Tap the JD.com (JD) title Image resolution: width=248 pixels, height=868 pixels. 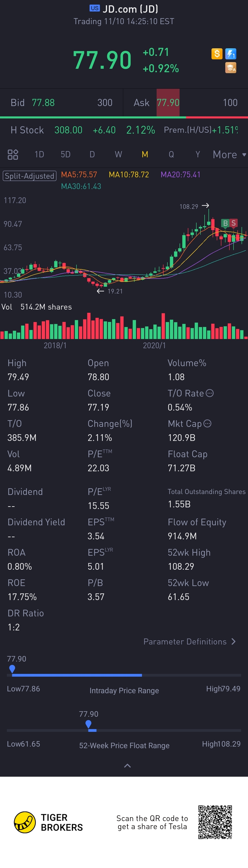(x=130, y=9)
